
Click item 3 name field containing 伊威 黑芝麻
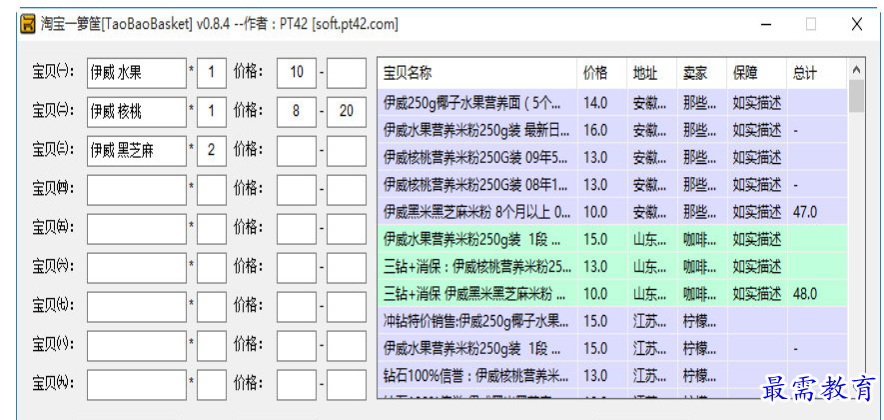(136, 151)
